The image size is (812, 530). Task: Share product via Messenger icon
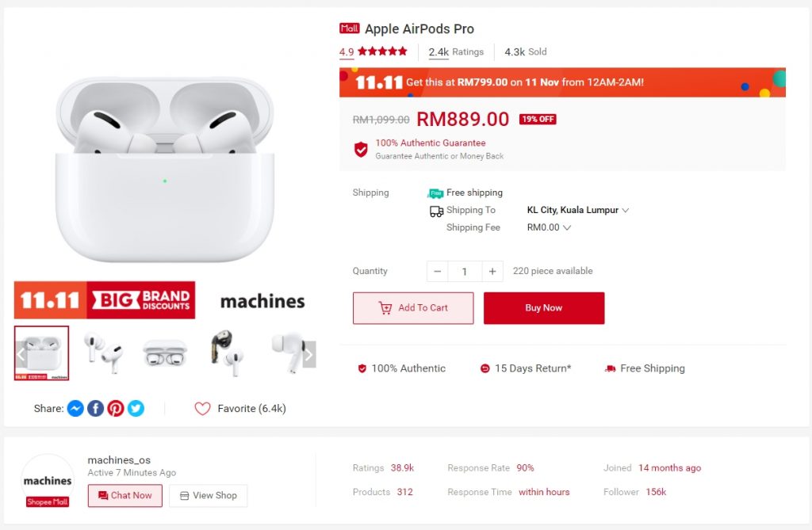[75, 409]
